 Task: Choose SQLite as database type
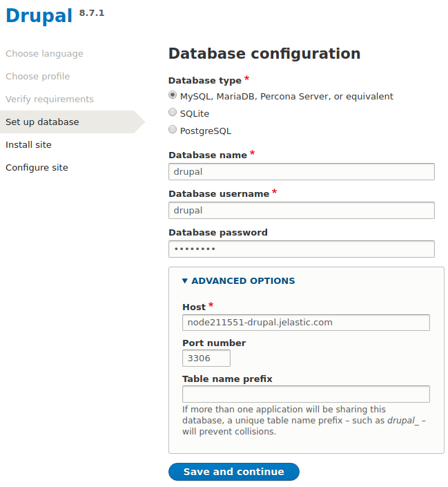[173, 113]
